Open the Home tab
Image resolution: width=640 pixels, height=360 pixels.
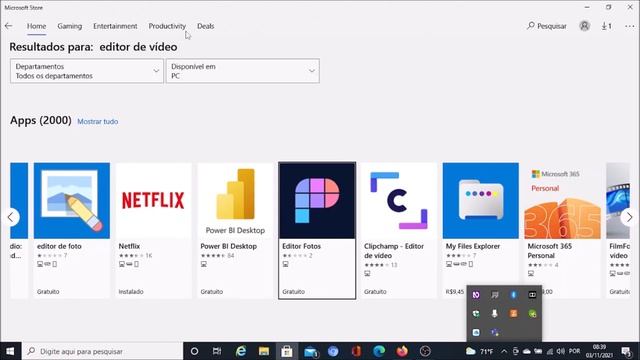pyautogui.click(x=36, y=26)
